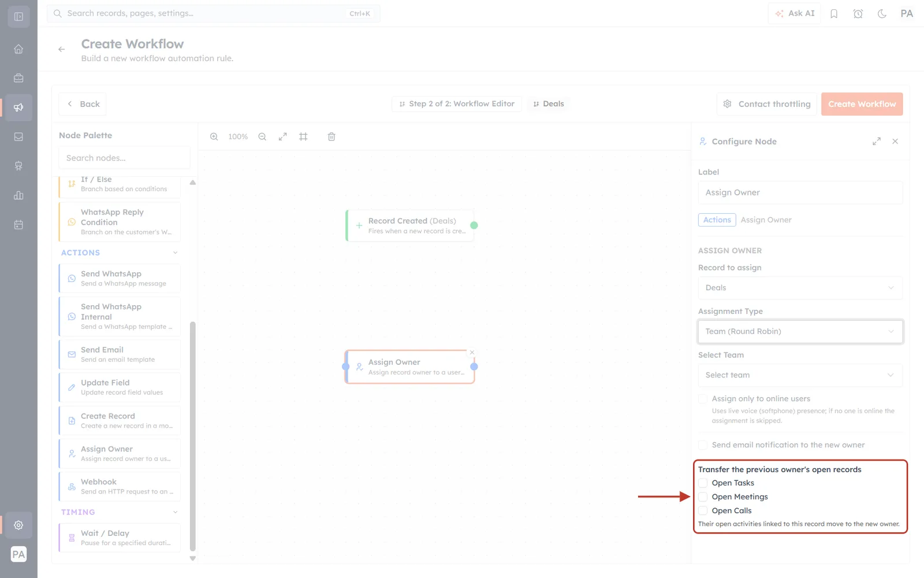Expand the Configure Node panel
This screenshot has width=924, height=578.
(x=877, y=142)
